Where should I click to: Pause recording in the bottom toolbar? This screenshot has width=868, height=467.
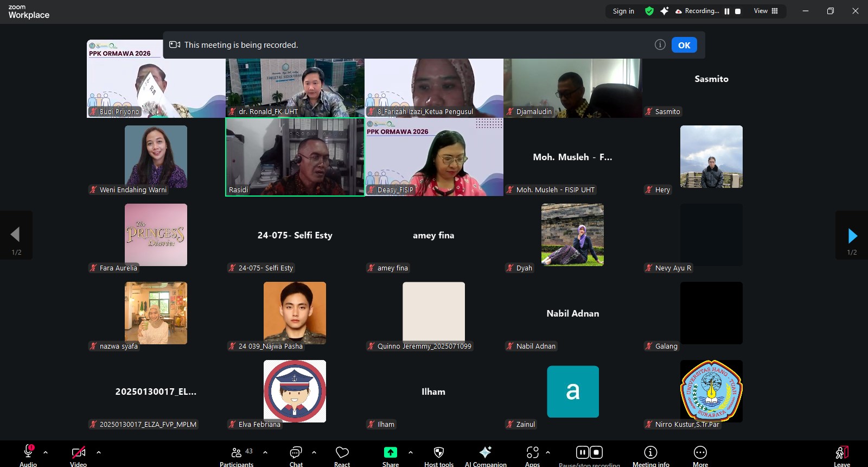582,452
